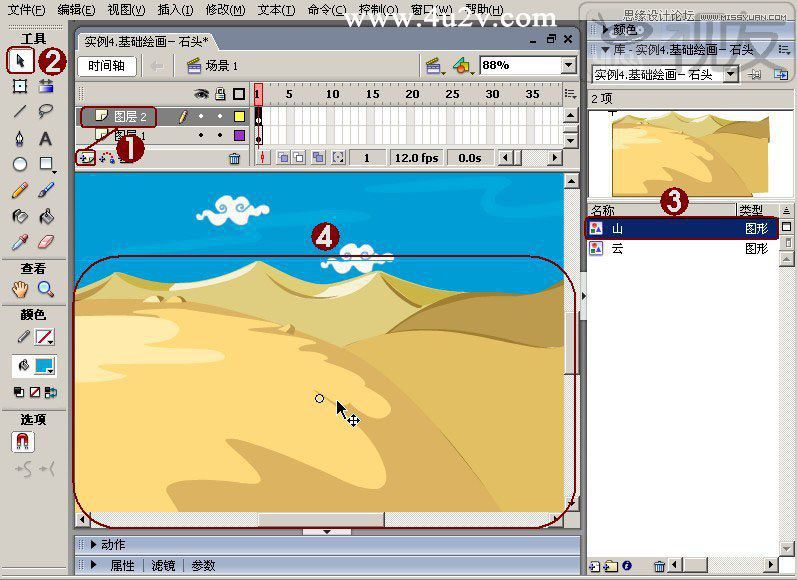Click the delete layer trash icon
This screenshot has height=580, width=797.
point(234,159)
